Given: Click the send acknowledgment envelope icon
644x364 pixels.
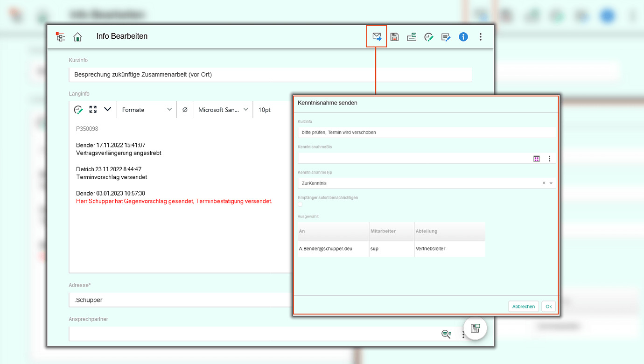Looking at the screenshot, I should [x=377, y=37].
